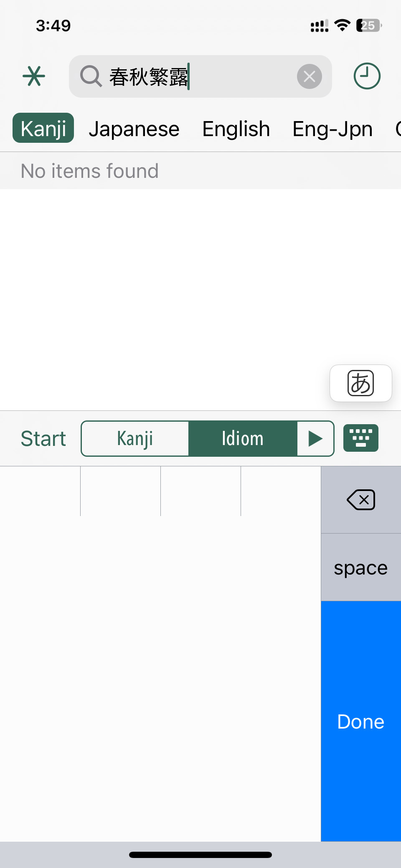Switch to the Japanese tab
This screenshot has height=868, width=401.
pos(134,129)
